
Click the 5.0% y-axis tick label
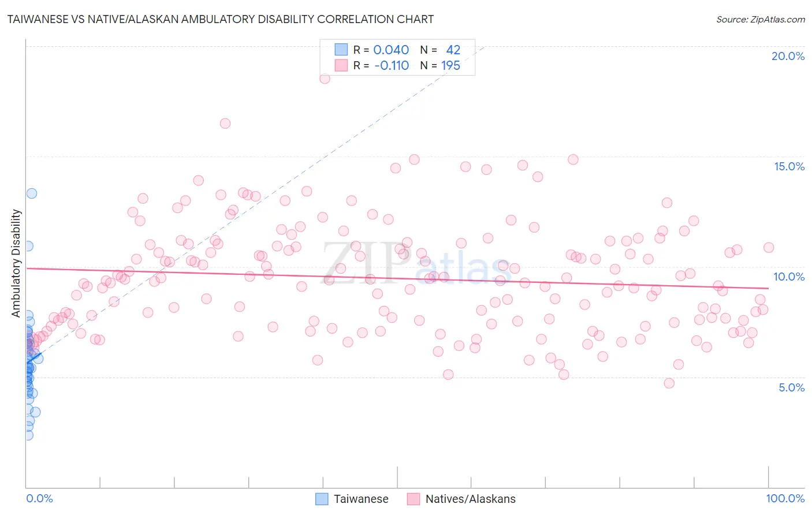pyautogui.click(x=791, y=387)
